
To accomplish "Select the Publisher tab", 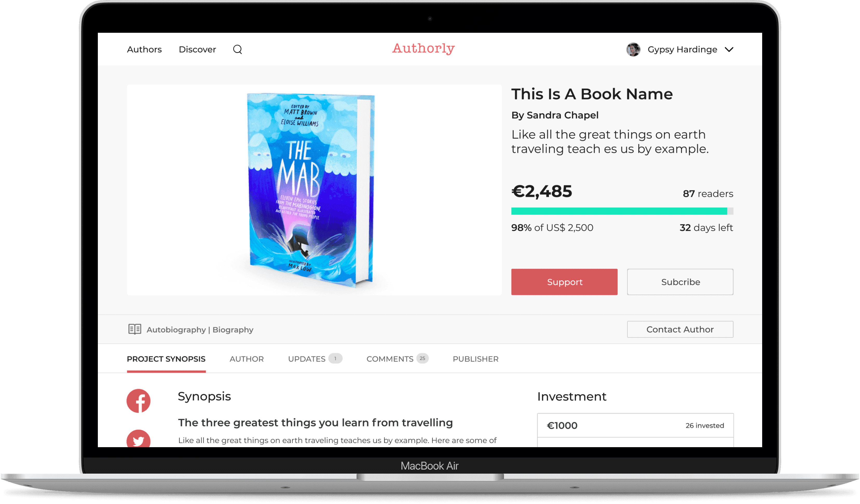I will (476, 359).
